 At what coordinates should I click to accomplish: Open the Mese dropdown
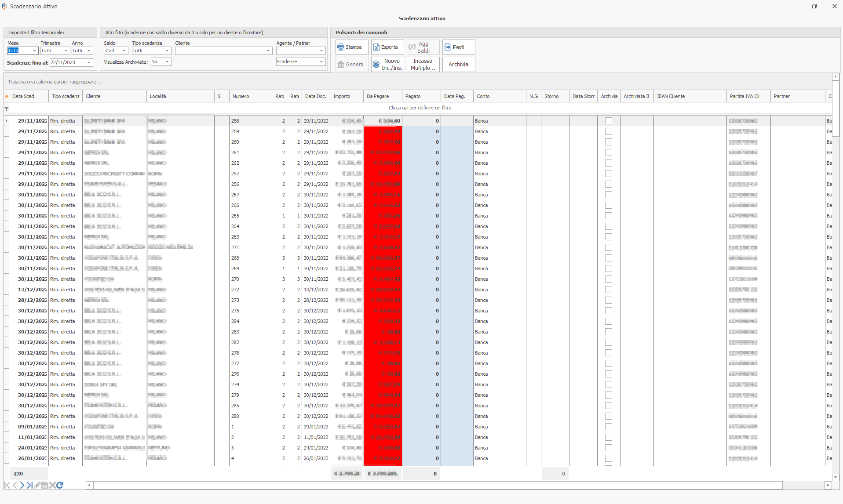click(34, 51)
